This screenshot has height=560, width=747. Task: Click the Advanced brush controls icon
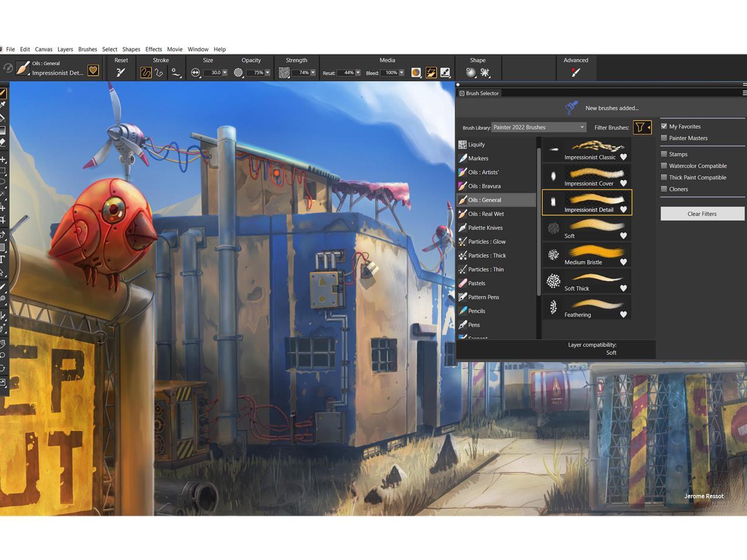tap(575, 72)
